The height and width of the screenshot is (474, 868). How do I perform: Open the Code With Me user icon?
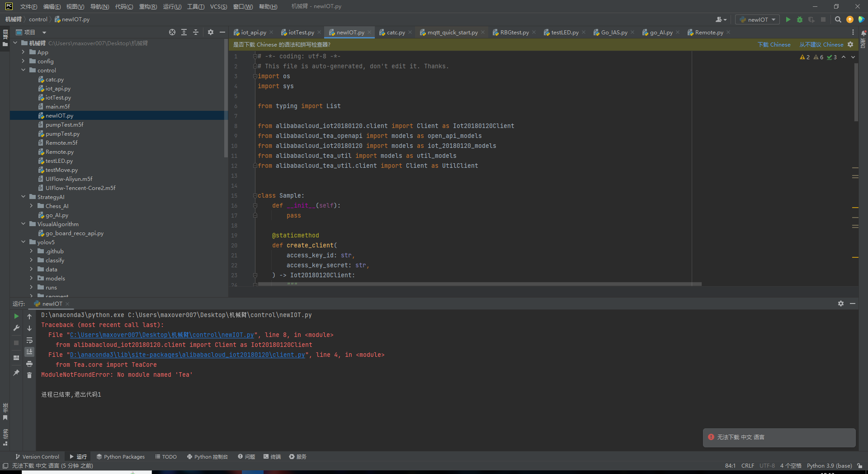(721, 19)
